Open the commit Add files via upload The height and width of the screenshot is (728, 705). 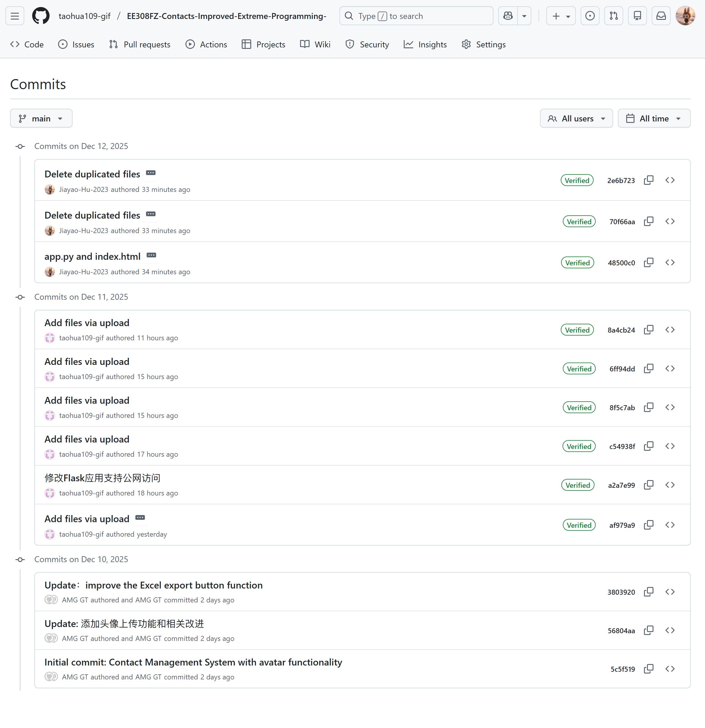click(x=87, y=323)
